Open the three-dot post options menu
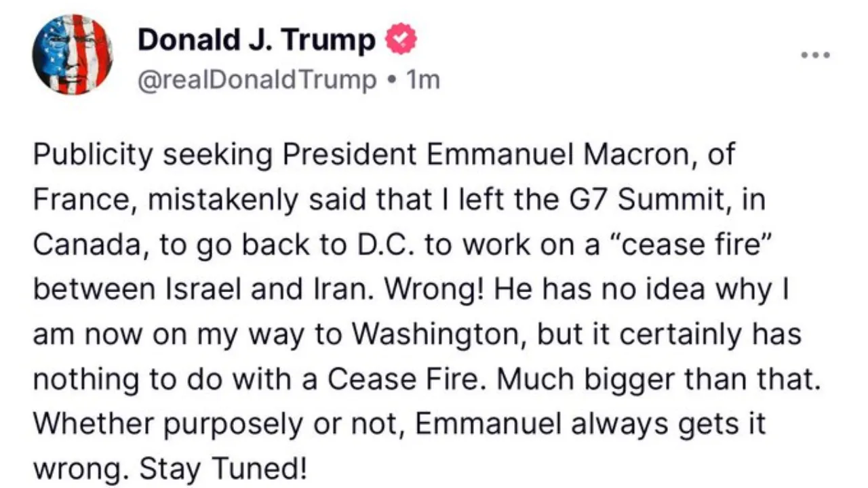Screen dimensions: 868x488 tap(814, 55)
